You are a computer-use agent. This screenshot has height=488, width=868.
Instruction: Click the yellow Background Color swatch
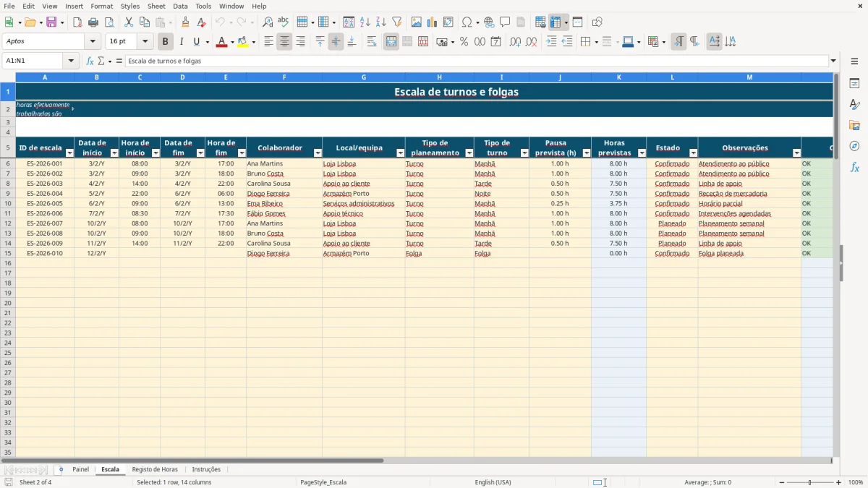[243, 42]
